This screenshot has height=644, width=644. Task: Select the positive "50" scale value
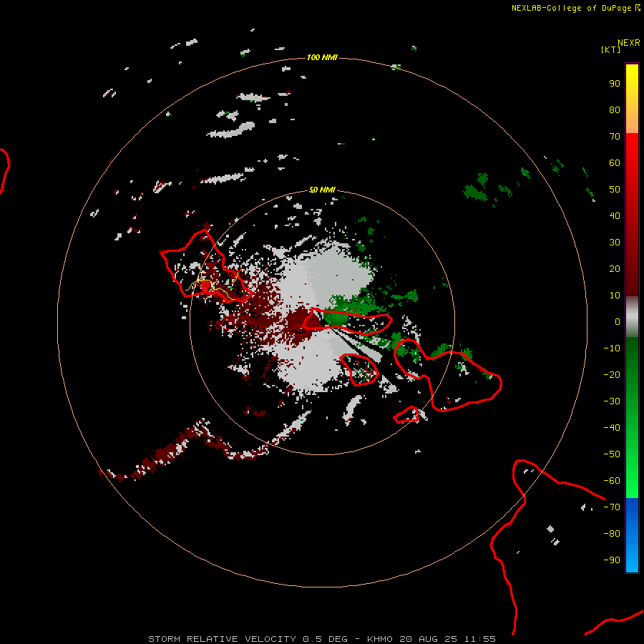point(615,190)
